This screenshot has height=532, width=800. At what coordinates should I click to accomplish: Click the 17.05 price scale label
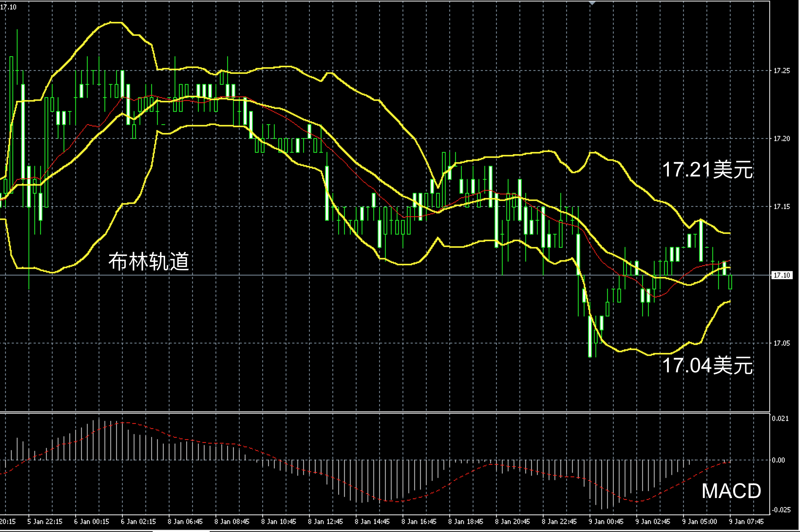click(781, 343)
